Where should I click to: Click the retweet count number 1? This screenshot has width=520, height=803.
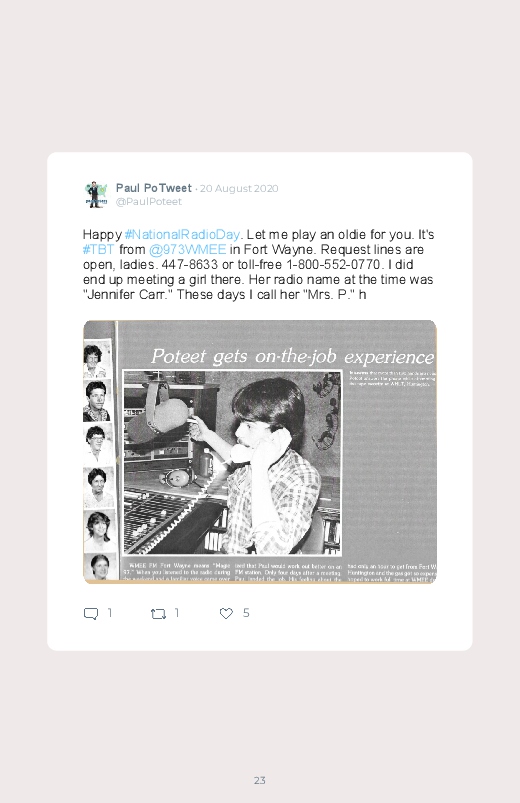click(x=177, y=613)
